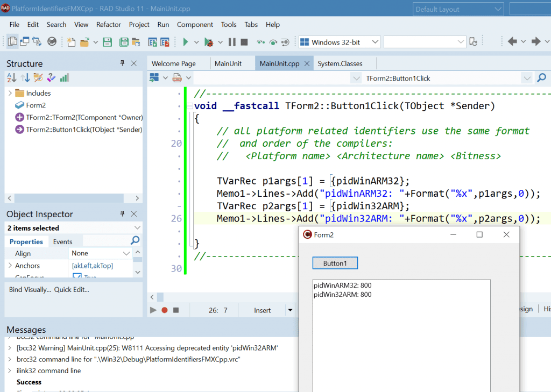The width and height of the screenshot is (551, 392).
Task: Click the Remove File from Project icon
Action: pyautogui.click(x=165, y=42)
